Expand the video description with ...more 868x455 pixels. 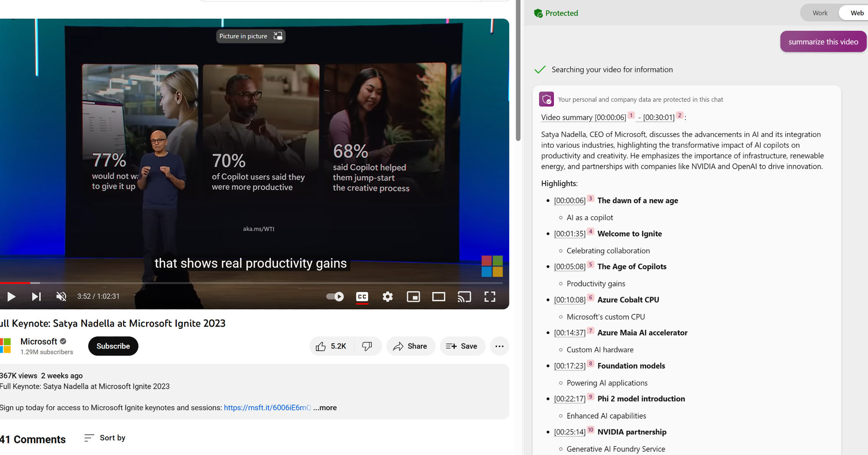tap(325, 407)
